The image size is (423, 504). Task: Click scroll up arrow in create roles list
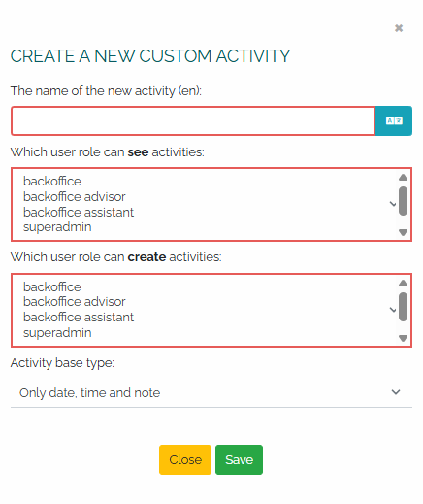403,284
